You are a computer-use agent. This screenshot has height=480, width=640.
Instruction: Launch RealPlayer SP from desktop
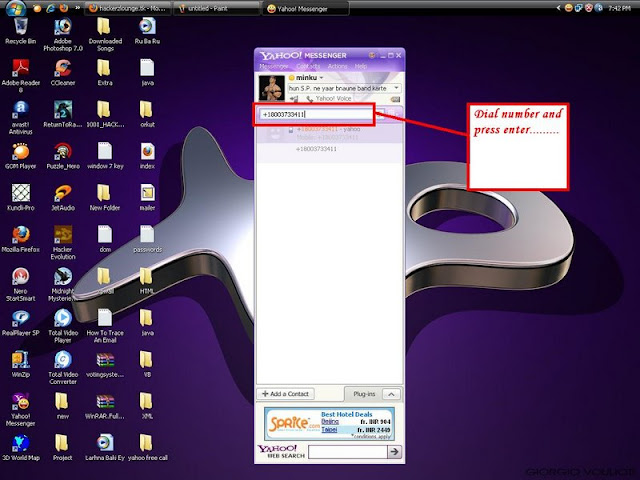point(20,322)
